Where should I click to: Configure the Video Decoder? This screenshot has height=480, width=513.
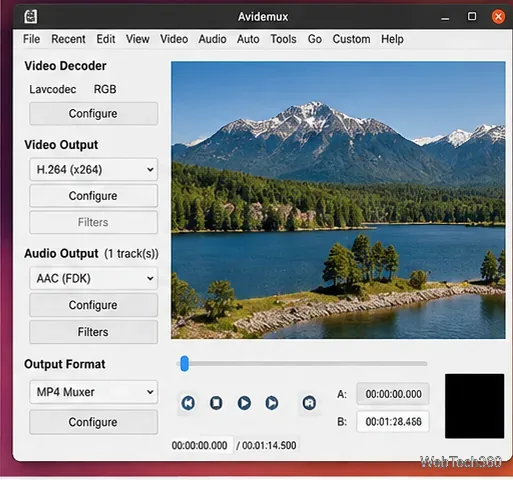(x=93, y=114)
